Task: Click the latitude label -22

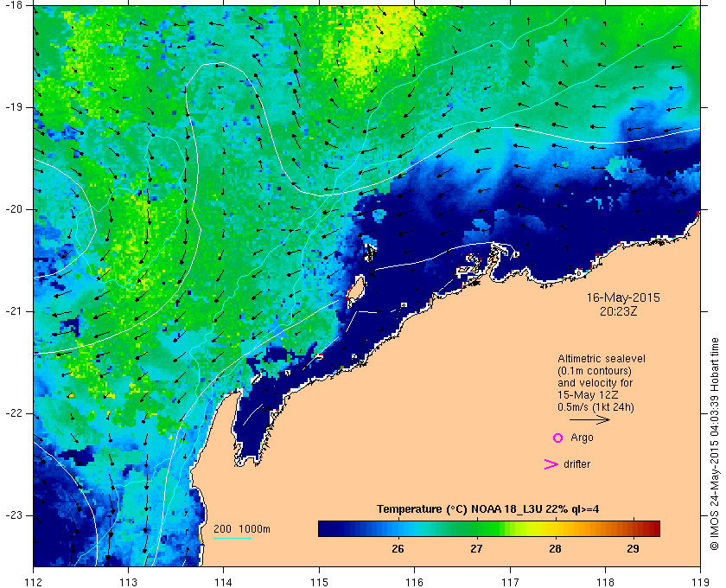Action: coord(14,413)
